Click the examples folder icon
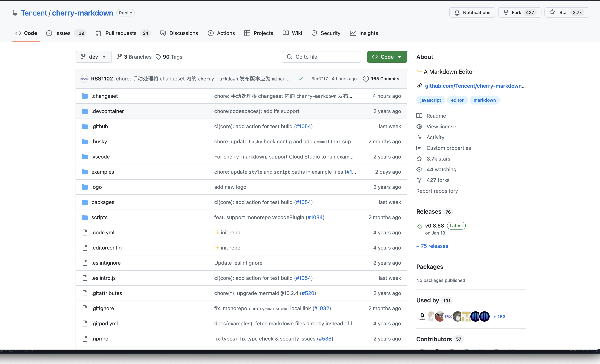Screen dimensions: 600x364 (x=85, y=172)
